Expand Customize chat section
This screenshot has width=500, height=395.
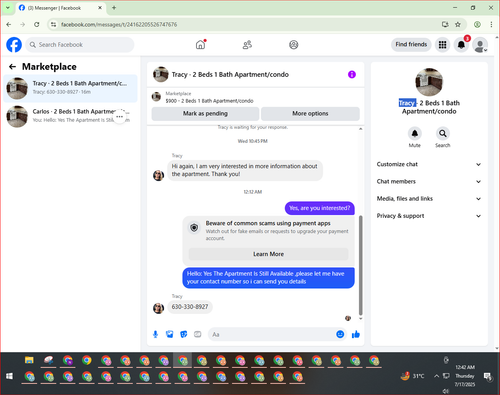(x=429, y=164)
